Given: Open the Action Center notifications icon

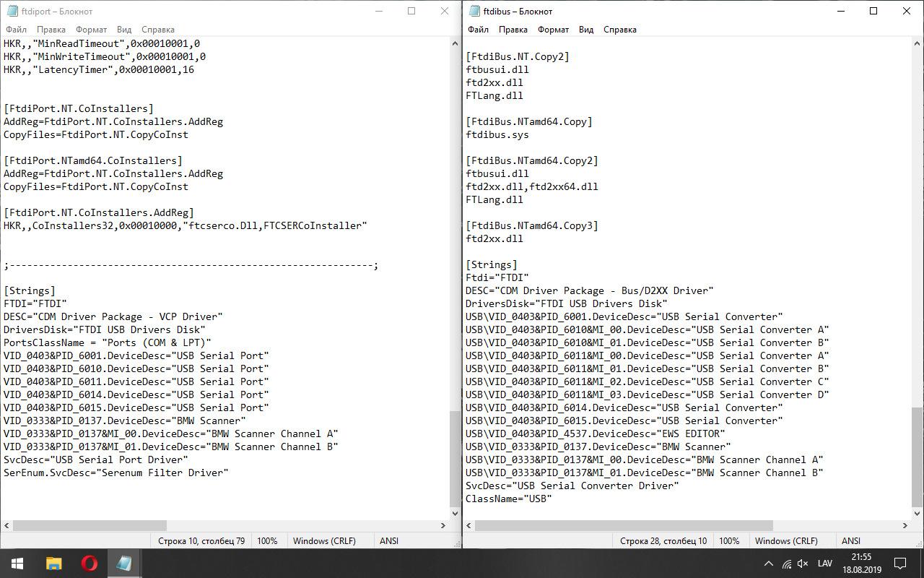Looking at the screenshot, I should coord(900,564).
